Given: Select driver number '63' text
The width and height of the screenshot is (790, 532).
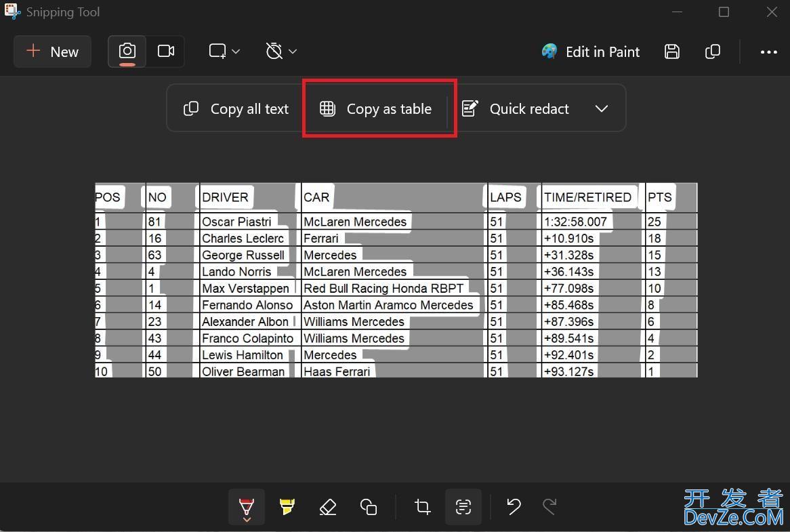Looking at the screenshot, I should (x=154, y=255).
